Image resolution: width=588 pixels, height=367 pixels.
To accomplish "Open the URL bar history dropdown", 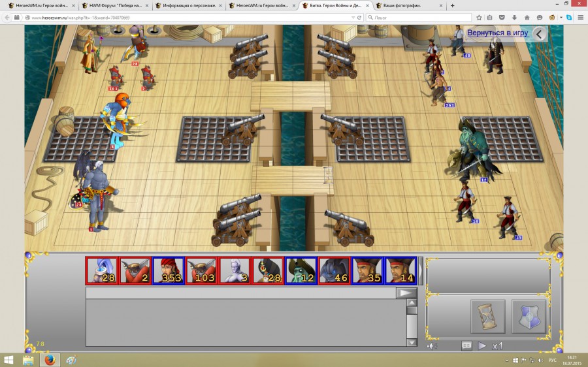I will pos(353,18).
